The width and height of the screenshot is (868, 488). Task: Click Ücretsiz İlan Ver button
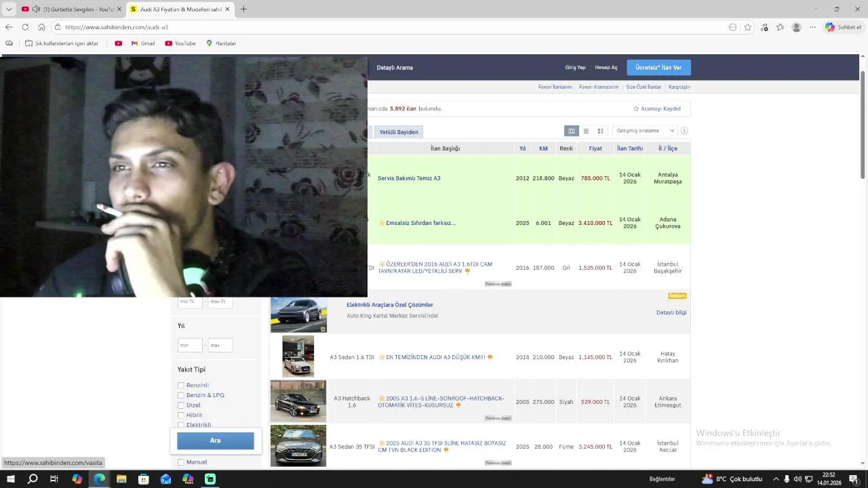coord(658,68)
